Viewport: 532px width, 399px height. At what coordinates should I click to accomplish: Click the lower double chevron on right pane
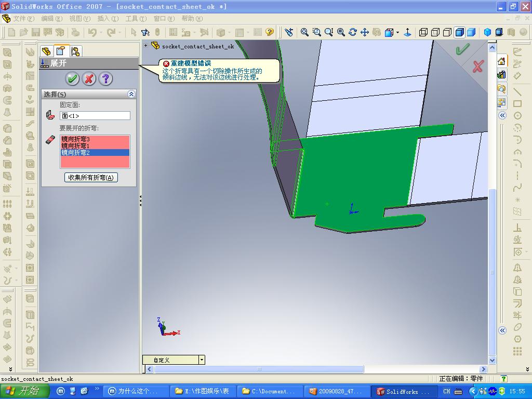[502, 330]
